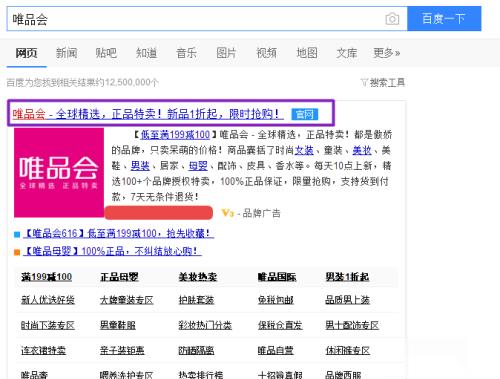Click the 大牌童装专区 link

127,300
